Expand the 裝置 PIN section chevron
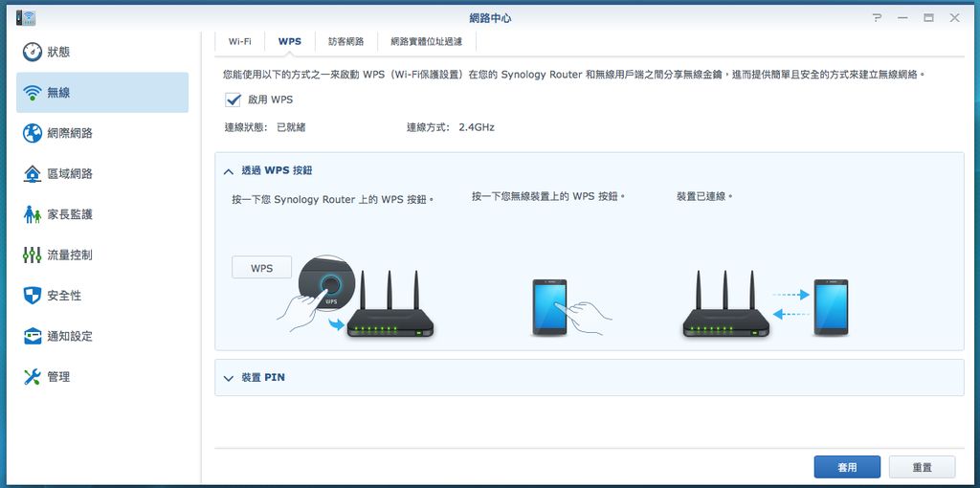The height and width of the screenshot is (488, 980). [229, 378]
